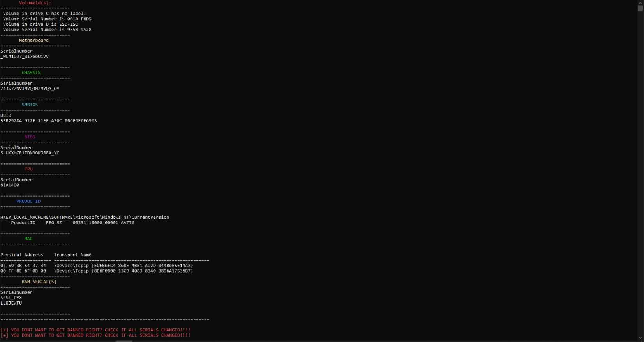Click 'SerialNumber' label under RAM SERIAL(S)
644x342 pixels.
coord(16,292)
